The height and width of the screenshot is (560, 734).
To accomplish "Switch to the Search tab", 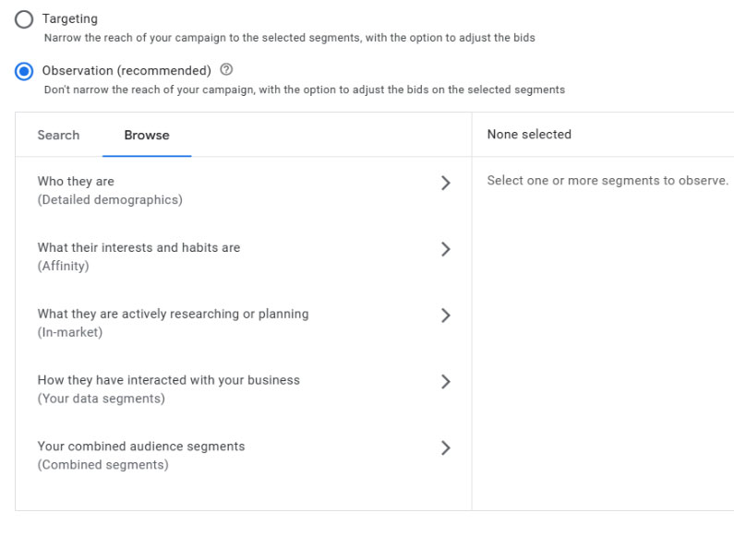I will (x=58, y=135).
